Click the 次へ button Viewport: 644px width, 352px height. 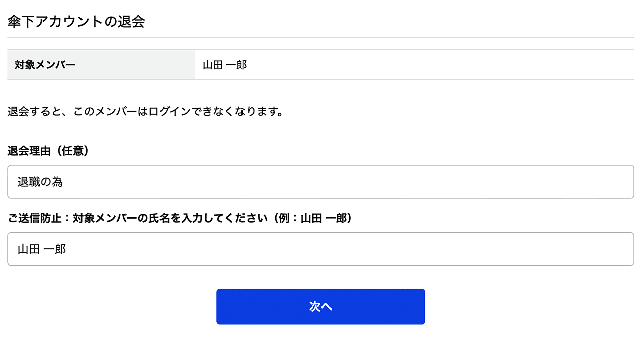tap(320, 306)
